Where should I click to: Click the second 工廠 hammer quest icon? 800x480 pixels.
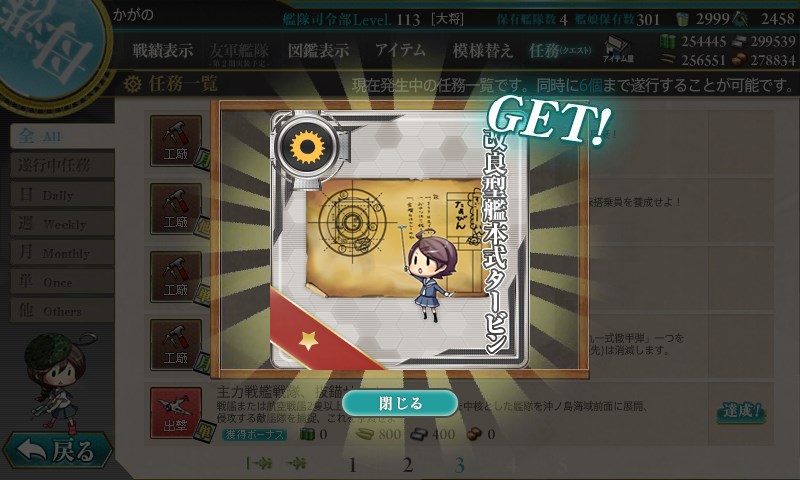(176, 209)
